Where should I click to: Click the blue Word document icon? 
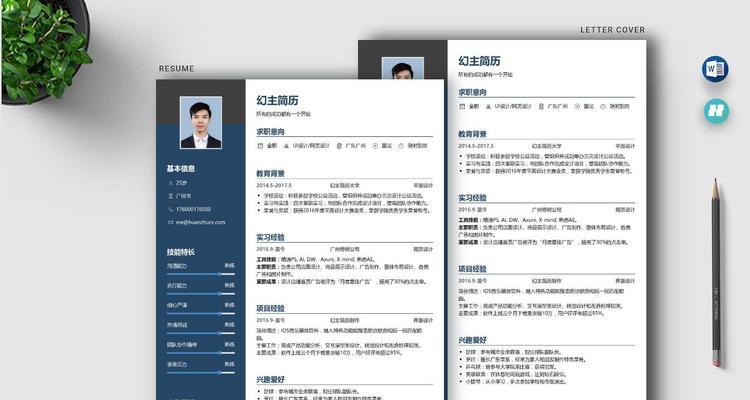715,69
